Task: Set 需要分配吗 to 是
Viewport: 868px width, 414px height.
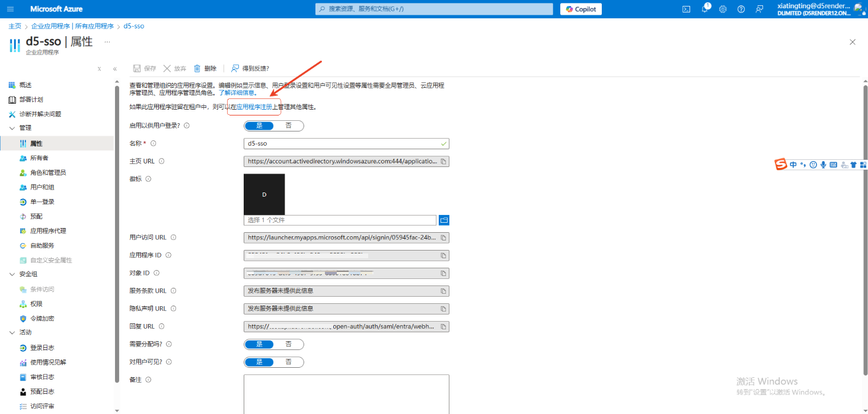Action: [x=259, y=344]
